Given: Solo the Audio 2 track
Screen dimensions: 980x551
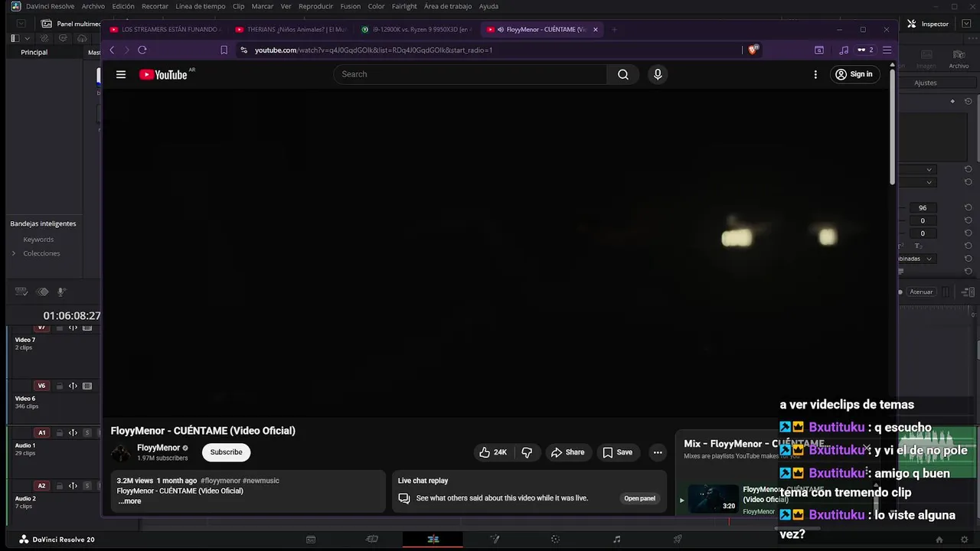Looking at the screenshot, I should pos(87,486).
